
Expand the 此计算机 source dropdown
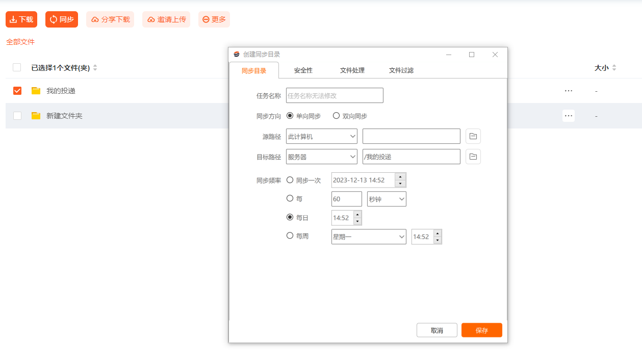click(x=322, y=136)
